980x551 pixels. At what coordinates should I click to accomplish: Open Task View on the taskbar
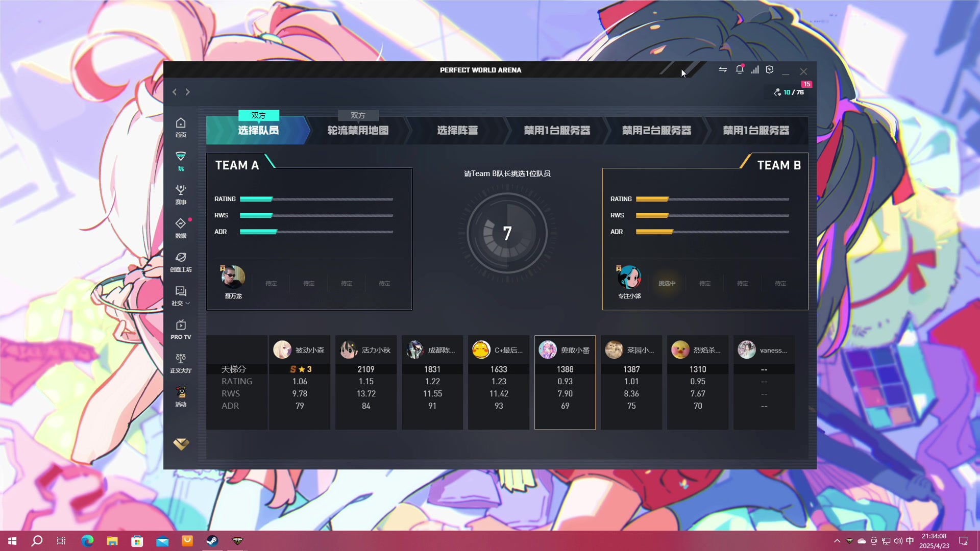click(x=61, y=541)
